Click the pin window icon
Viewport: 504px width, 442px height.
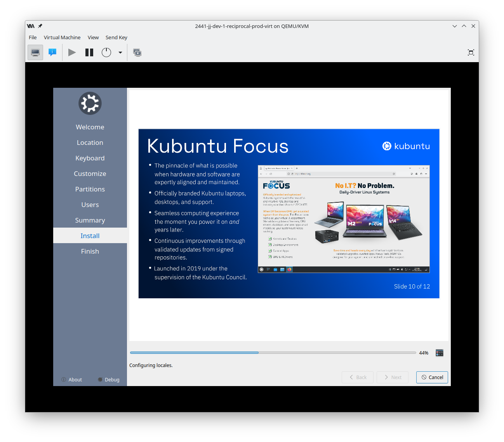tap(40, 26)
